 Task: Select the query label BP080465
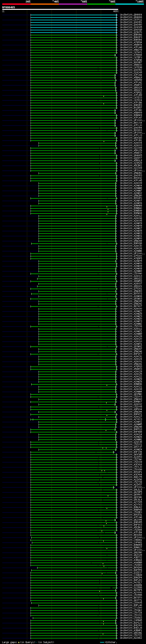point(8,8)
